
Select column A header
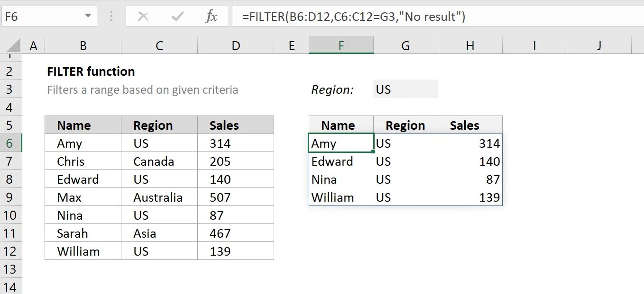33,45
